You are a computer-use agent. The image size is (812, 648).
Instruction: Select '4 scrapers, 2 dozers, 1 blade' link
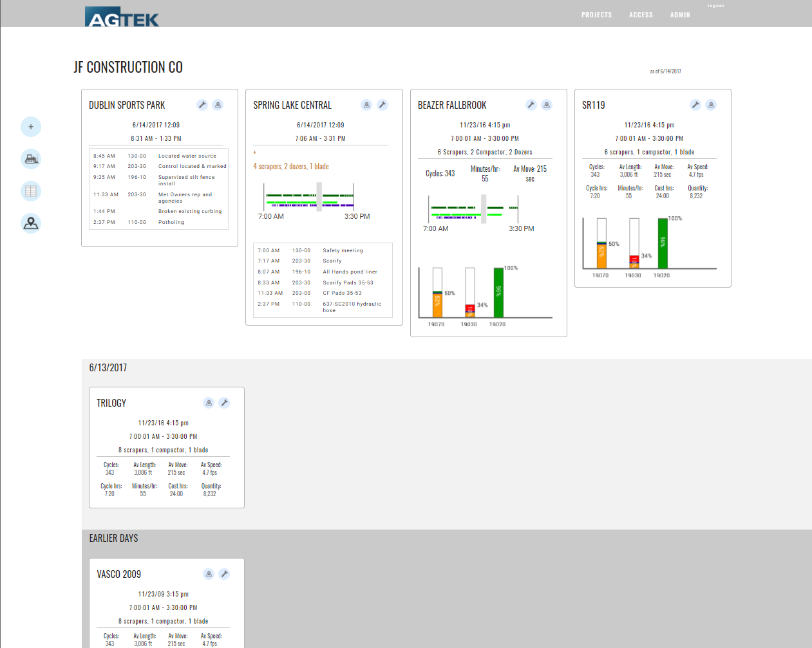(291, 167)
